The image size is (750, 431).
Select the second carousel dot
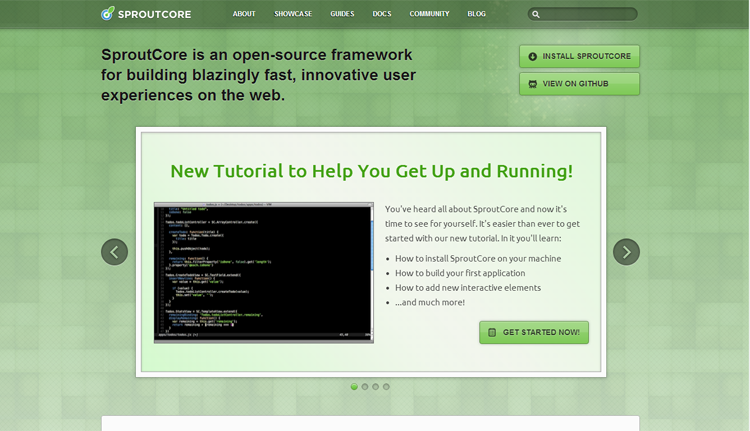pyautogui.click(x=365, y=387)
